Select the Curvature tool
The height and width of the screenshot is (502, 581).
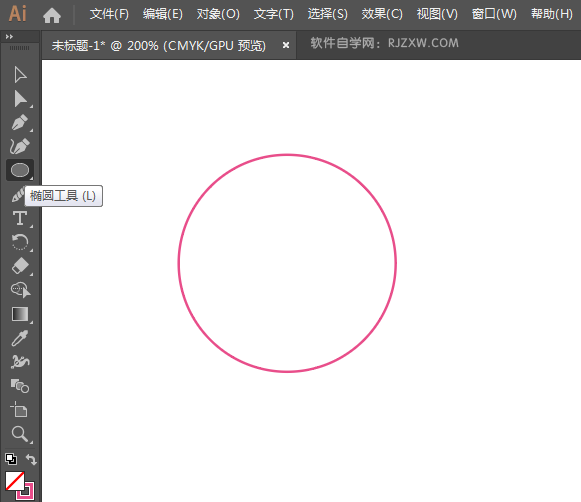coord(20,146)
